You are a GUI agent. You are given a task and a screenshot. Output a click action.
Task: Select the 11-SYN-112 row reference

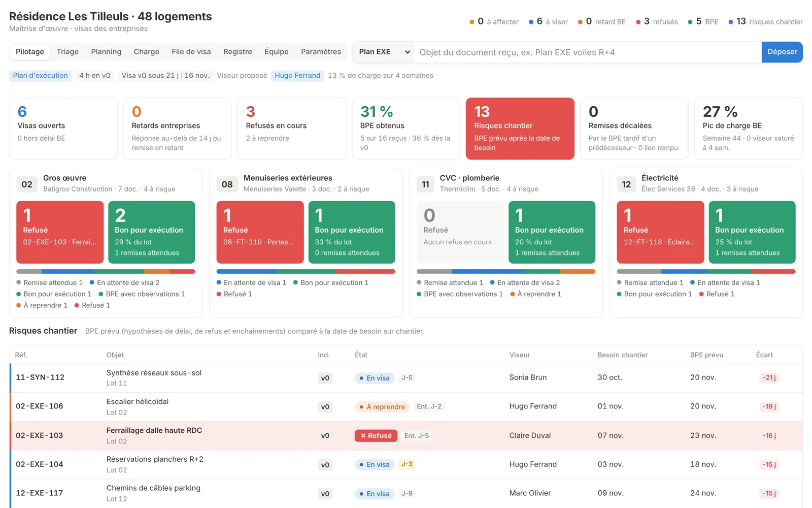pos(40,377)
